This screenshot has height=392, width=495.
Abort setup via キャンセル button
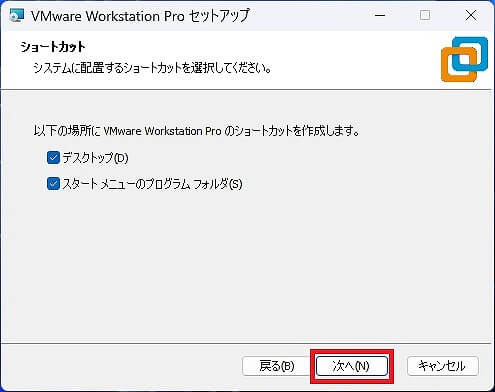(443, 366)
